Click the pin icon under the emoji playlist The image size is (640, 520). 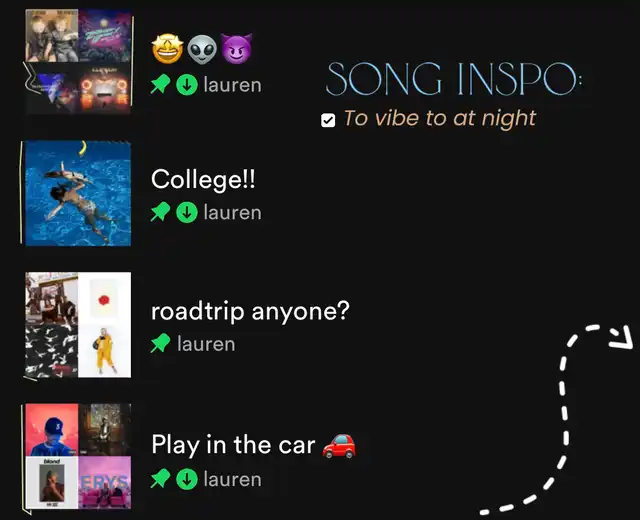coord(160,84)
